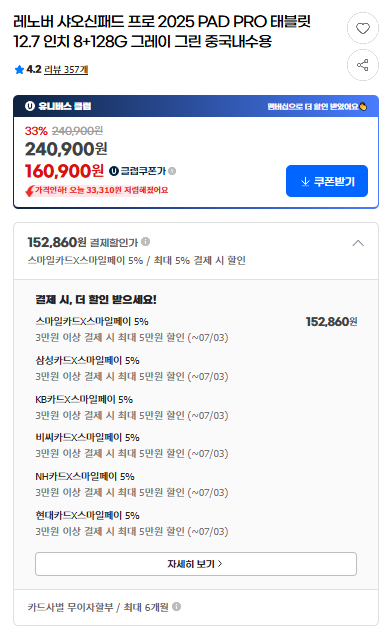This screenshot has width=390, height=632.
Task: Open 리뷰 357개 reviews link
Action: pos(66,70)
